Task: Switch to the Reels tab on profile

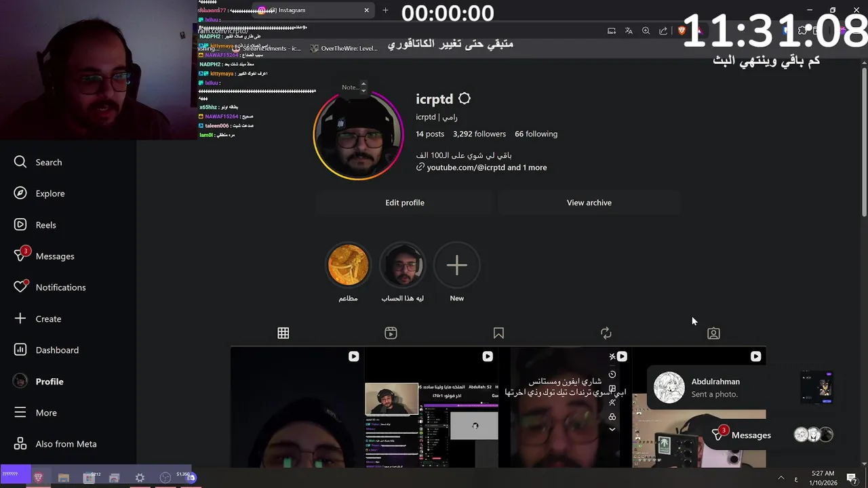Action: click(x=391, y=333)
